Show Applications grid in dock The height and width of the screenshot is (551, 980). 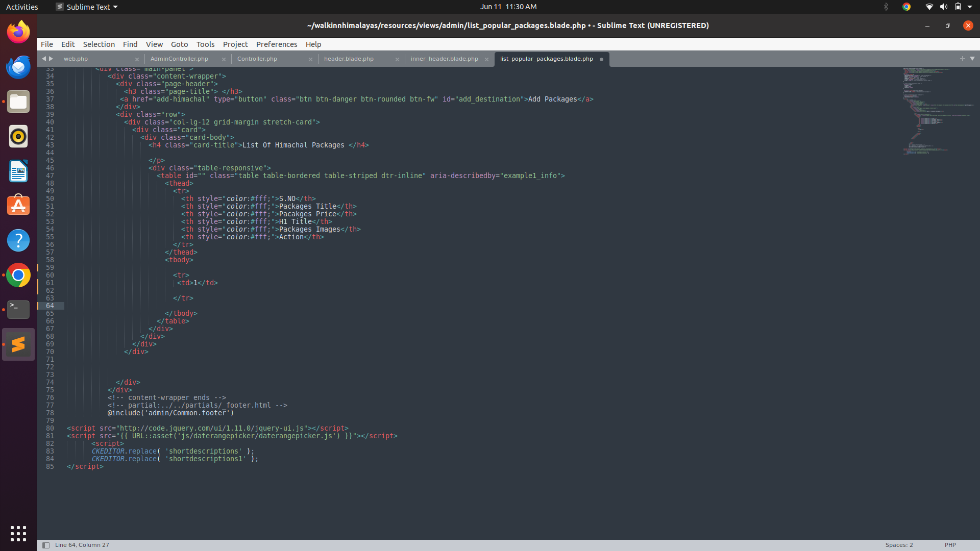(x=18, y=533)
